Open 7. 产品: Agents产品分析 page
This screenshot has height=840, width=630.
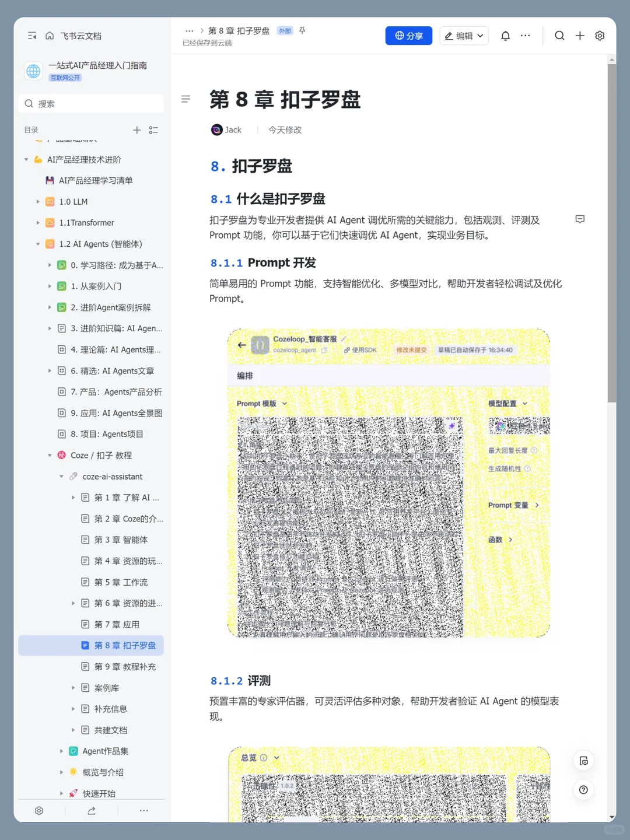click(x=92, y=392)
